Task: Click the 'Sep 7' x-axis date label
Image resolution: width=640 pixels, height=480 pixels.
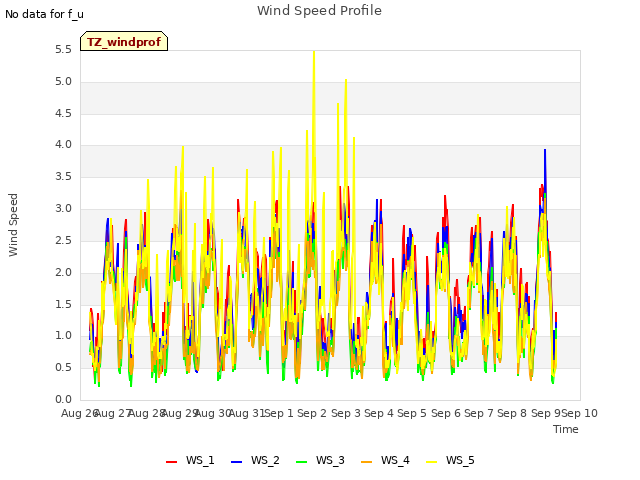Action: click(x=479, y=413)
